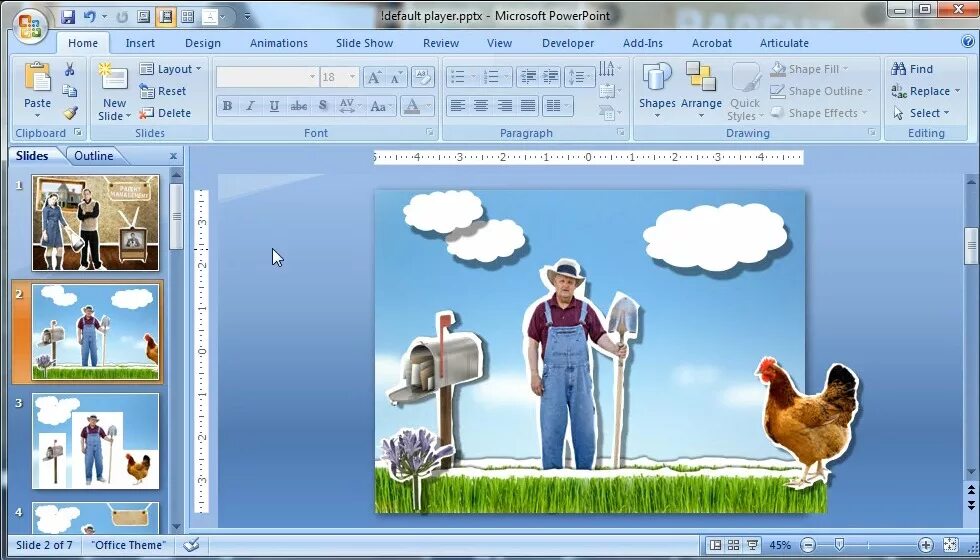
Task: Save the presentation from quick access toolbar
Action: click(68, 17)
